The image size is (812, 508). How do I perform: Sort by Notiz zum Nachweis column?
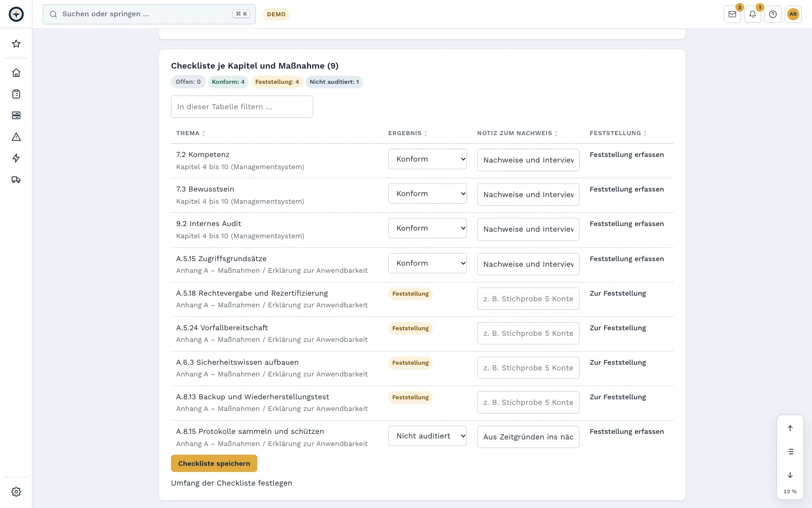click(x=518, y=133)
